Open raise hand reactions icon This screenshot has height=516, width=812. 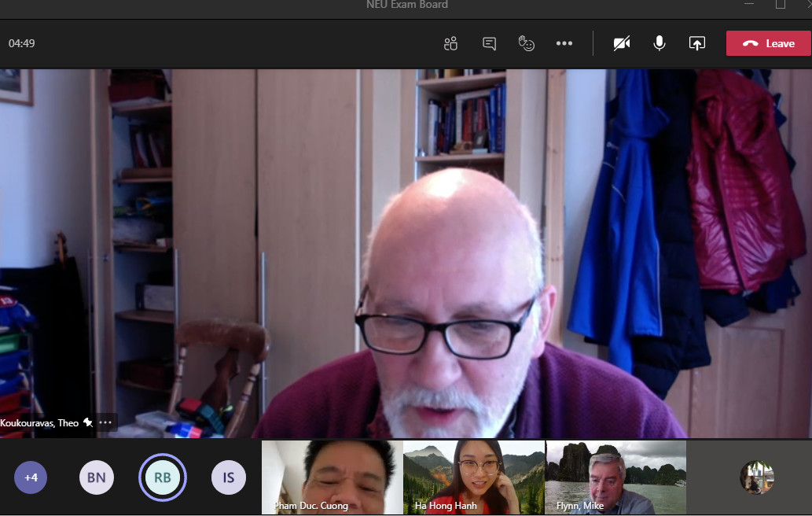click(x=527, y=43)
